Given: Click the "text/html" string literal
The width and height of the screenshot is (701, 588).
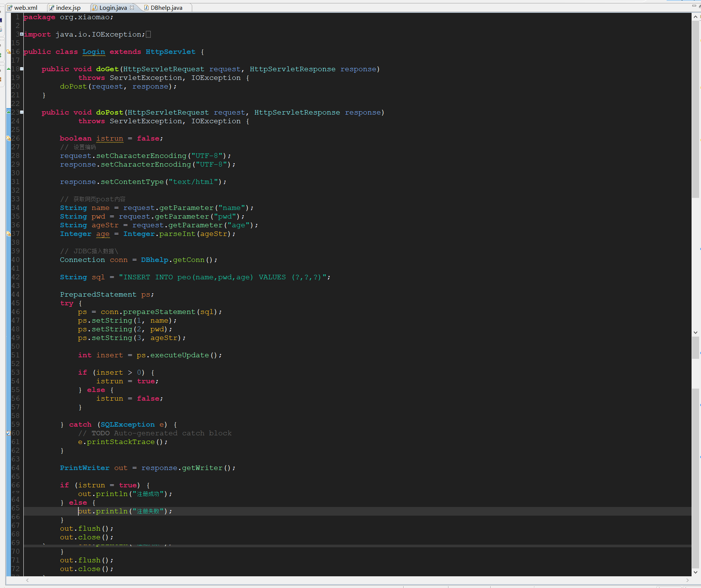Looking at the screenshot, I should pos(193,182).
